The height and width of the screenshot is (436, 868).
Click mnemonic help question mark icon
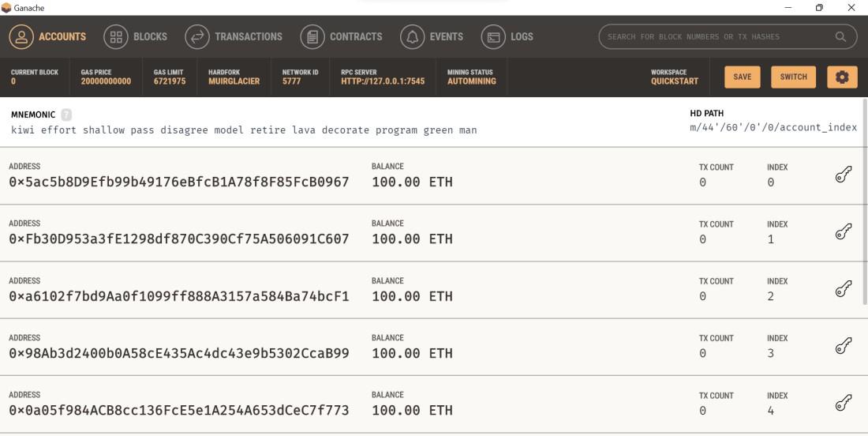point(67,115)
